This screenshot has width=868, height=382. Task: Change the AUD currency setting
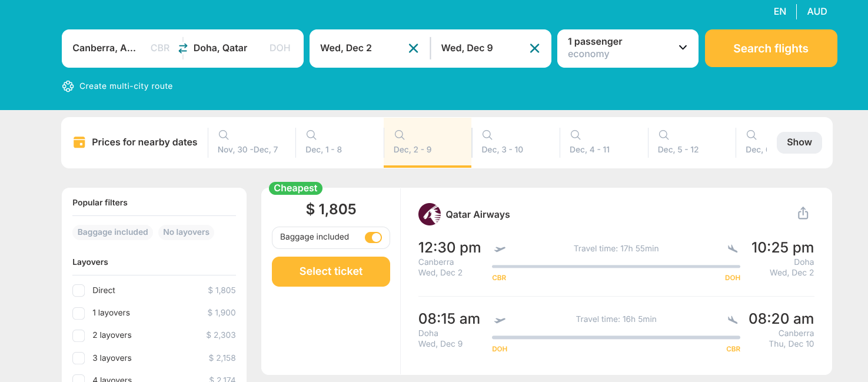point(817,12)
